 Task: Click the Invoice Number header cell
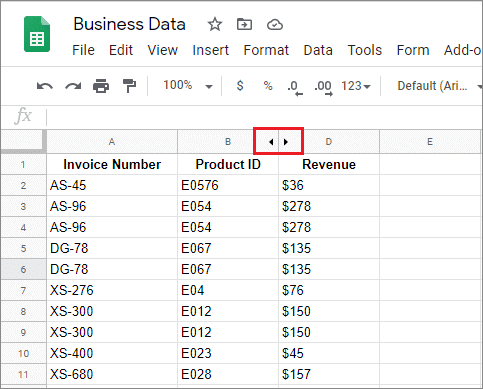pos(112,164)
